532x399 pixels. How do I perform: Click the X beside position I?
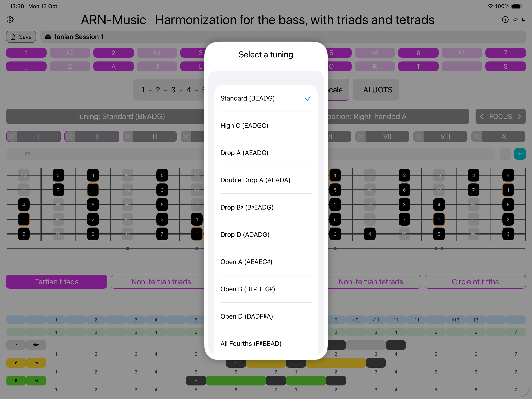pos(12,137)
